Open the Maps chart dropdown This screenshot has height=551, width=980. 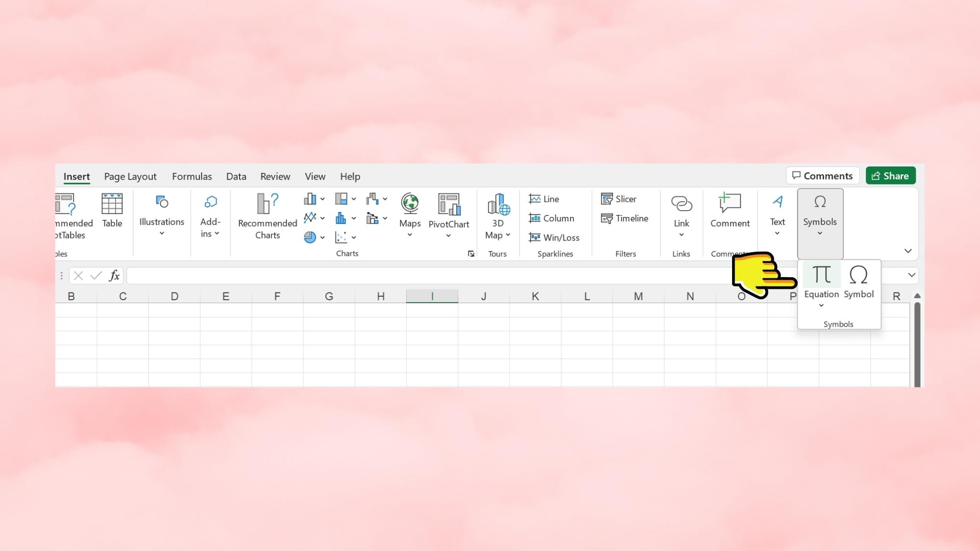tap(410, 235)
